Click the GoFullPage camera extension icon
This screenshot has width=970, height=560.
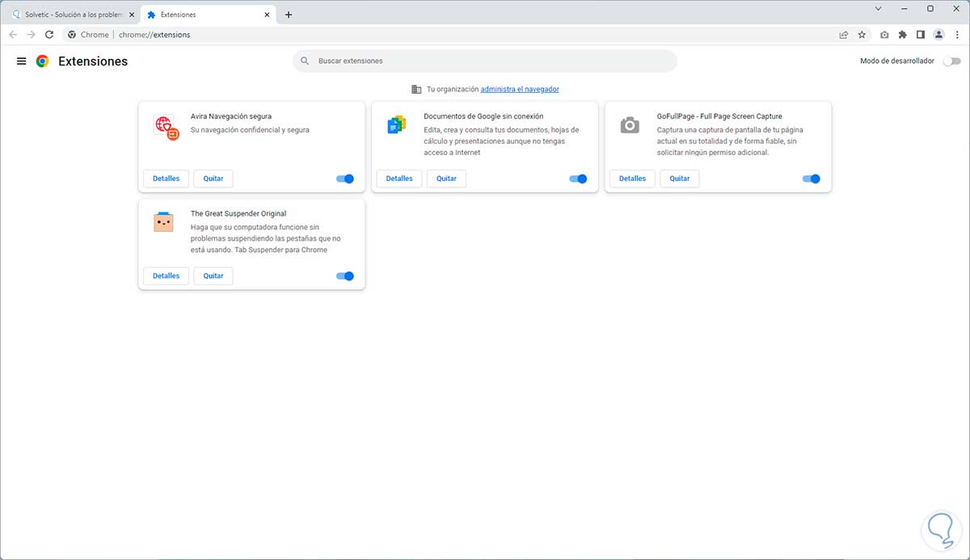(x=629, y=124)
